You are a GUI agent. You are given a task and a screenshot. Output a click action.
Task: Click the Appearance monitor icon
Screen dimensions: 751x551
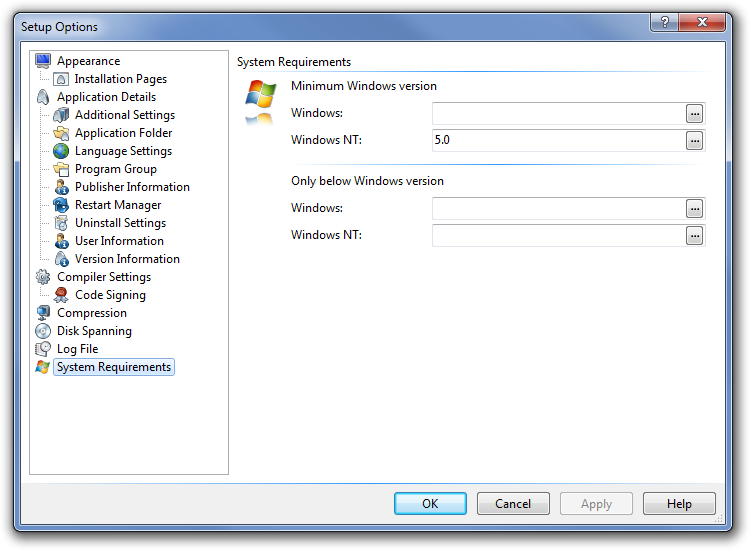point(43,61)
